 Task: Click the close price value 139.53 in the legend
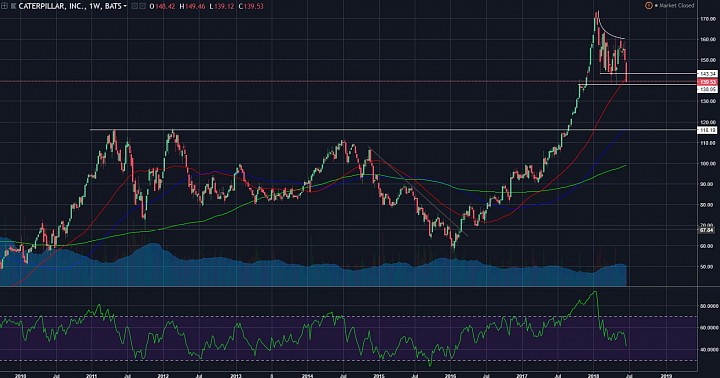[253, 6]
